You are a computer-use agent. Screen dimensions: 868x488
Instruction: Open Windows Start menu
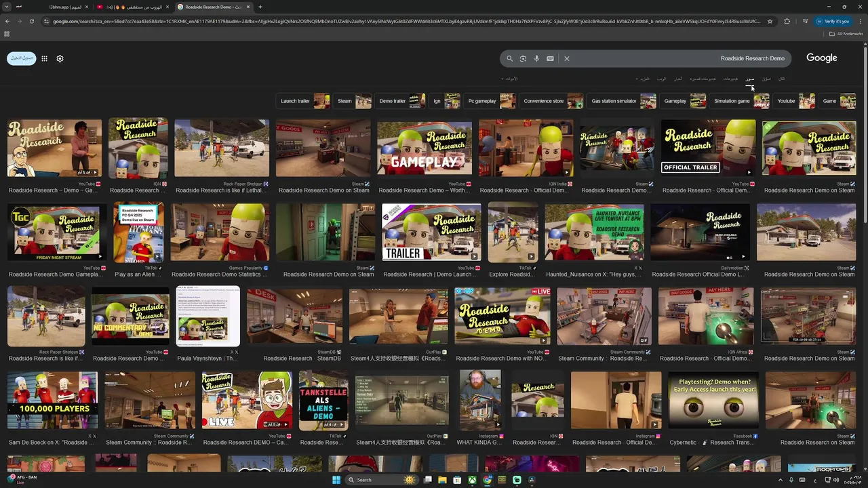pyautogui.click(x=336, y=480)
